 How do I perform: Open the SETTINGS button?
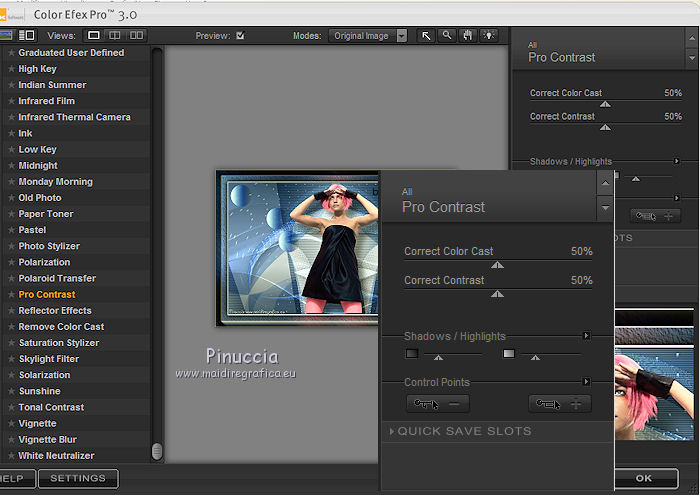tap(78, 478)
